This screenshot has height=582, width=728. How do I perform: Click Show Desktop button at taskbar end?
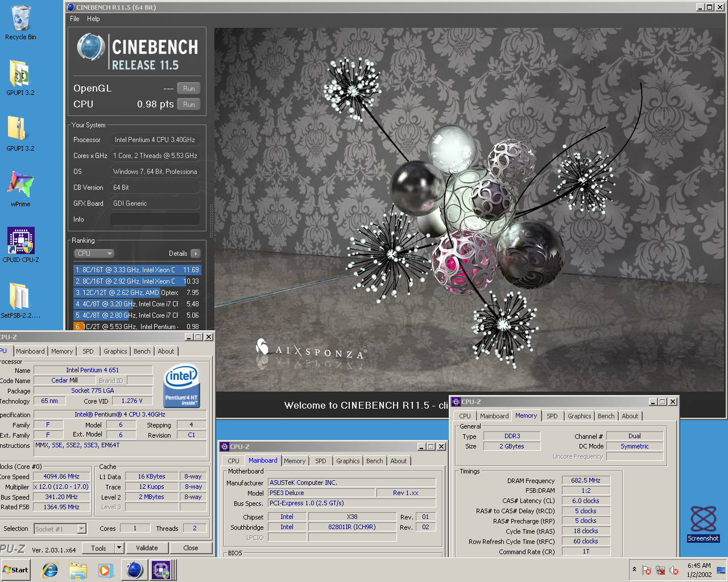pyautogui.click(x=721, y=570)
